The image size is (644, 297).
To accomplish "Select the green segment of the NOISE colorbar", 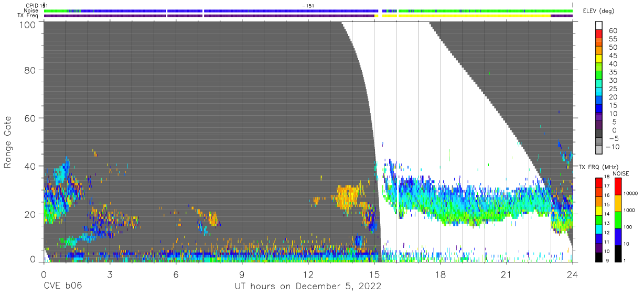I will click(x=618, y=219).
